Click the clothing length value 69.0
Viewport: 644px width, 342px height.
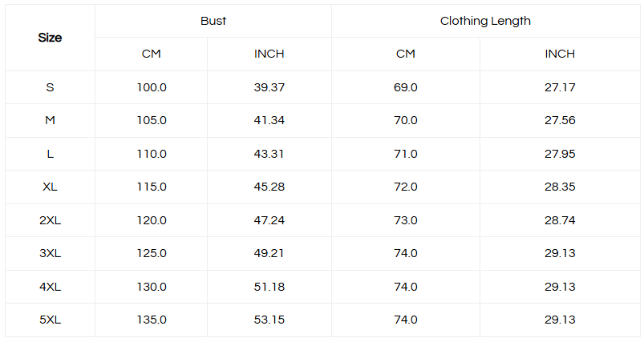(x=406, y=87)
